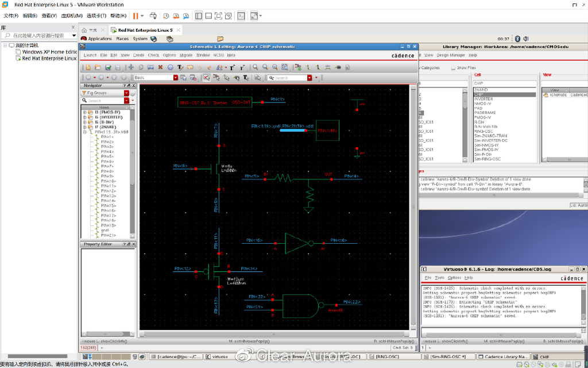Image resolution: width=588 pixels, height=368 pixels.
Task: Click the VMware take snapshot clock icon
Action: coord(166,16)
